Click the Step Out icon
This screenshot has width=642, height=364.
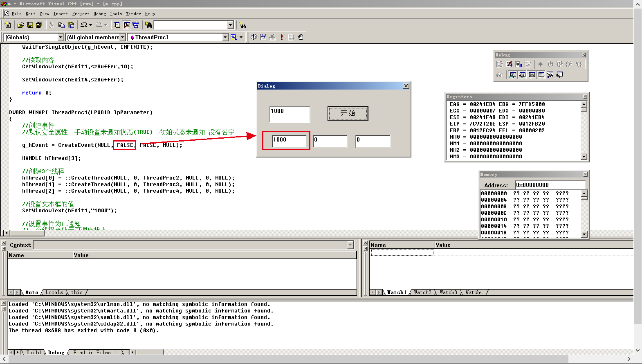[569, 64]
